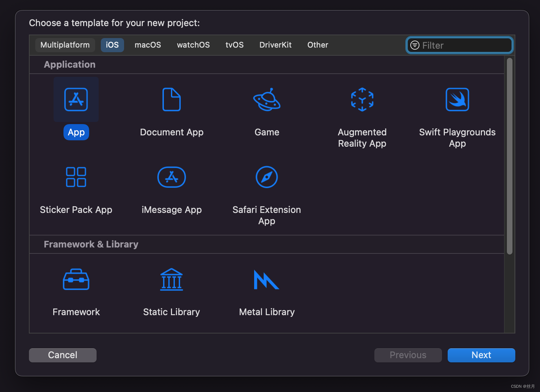Screen dimensions: 540x392
Task: Click the highlighted "App" label
Action: click(x=76, y=132)
